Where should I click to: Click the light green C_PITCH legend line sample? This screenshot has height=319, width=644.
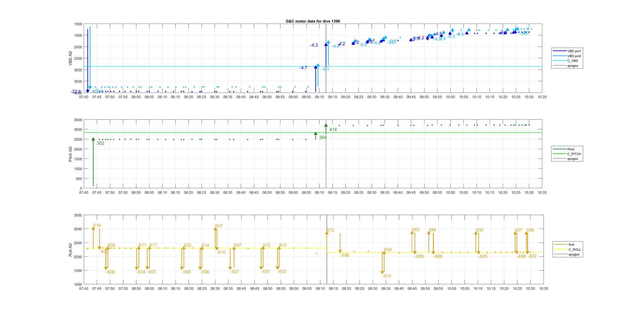tap(559, 154)
